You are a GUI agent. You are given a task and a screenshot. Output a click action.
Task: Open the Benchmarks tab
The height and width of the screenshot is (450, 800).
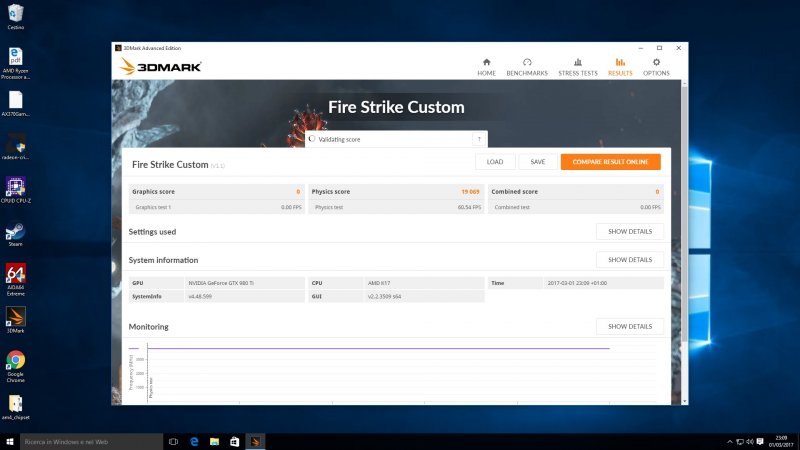(x=527, y=67)
